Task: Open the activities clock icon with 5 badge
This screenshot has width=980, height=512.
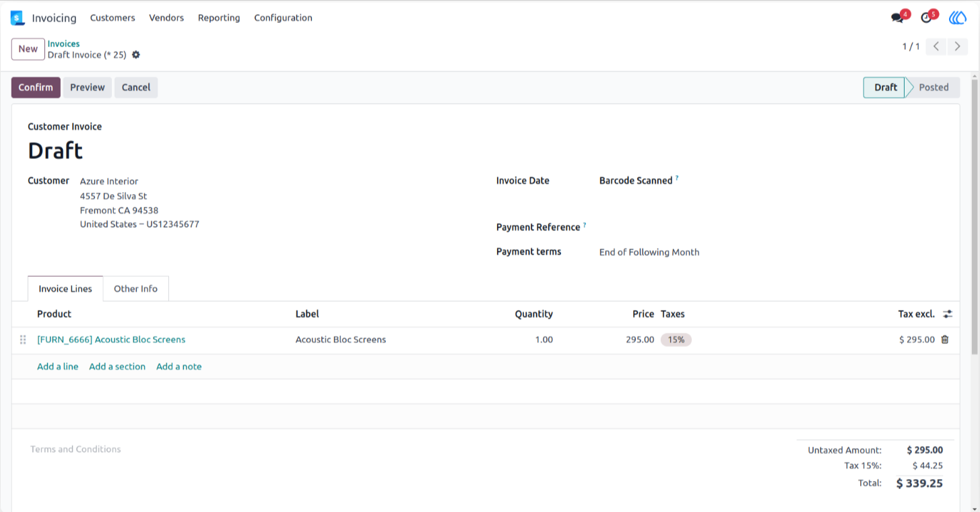Action: (926, 18)
